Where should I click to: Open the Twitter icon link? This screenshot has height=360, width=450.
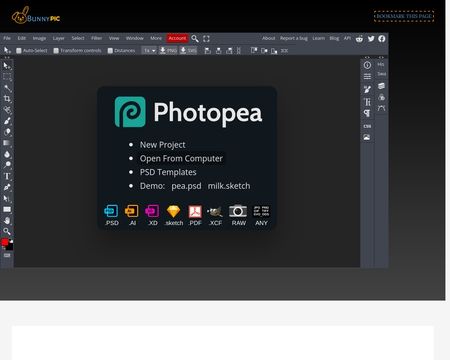(x=371, y=39)
